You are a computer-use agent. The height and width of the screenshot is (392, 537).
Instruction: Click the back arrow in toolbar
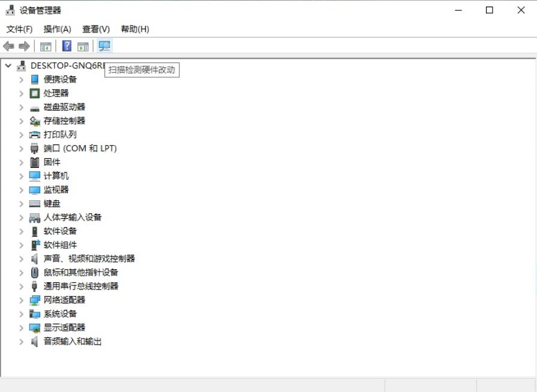coord(8,46)
